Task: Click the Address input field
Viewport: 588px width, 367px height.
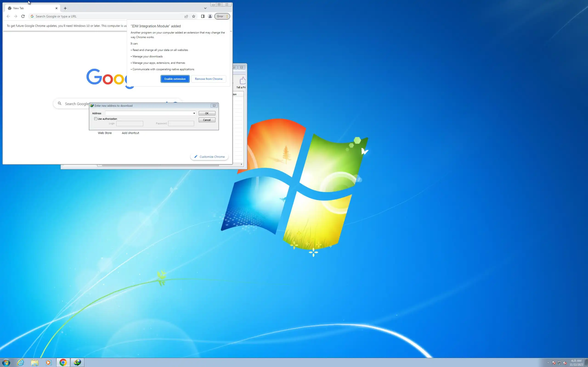Action: point(149,113)
